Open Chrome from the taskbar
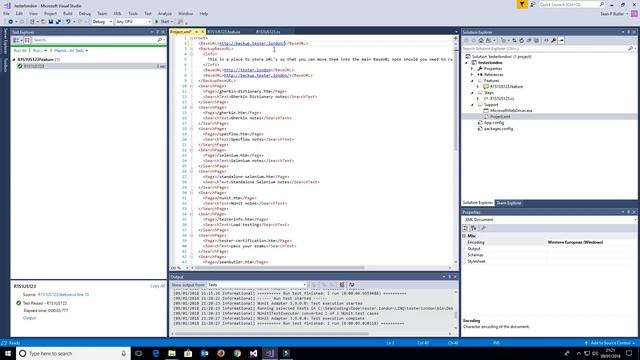The height and width of the screenshot is (360, 640). (237, 353)
